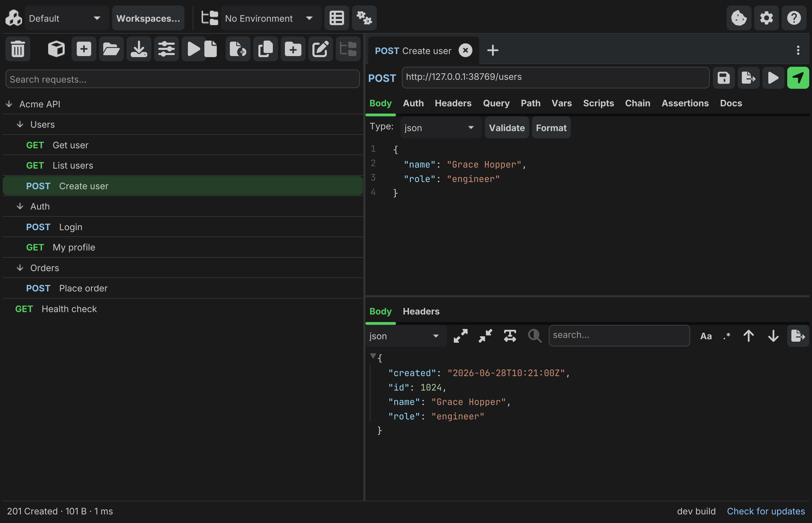The height and width of the screenshot is (523, 812).
Task: Switch to response Headers tab
Action: click(421, 311)
